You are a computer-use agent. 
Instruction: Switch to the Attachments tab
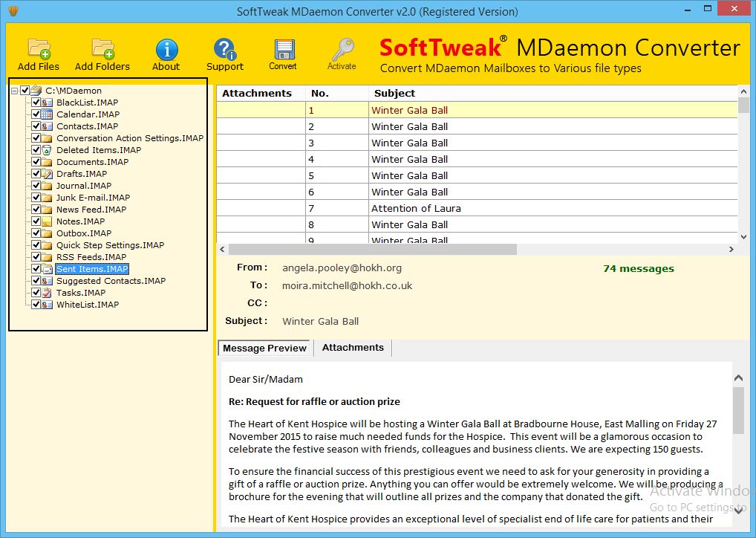(353, 348)
